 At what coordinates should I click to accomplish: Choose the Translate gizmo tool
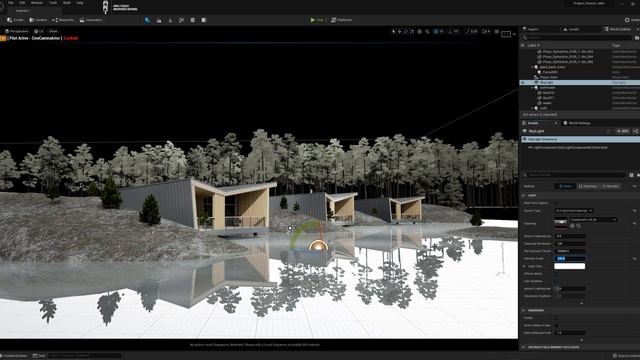click(400, 31)
